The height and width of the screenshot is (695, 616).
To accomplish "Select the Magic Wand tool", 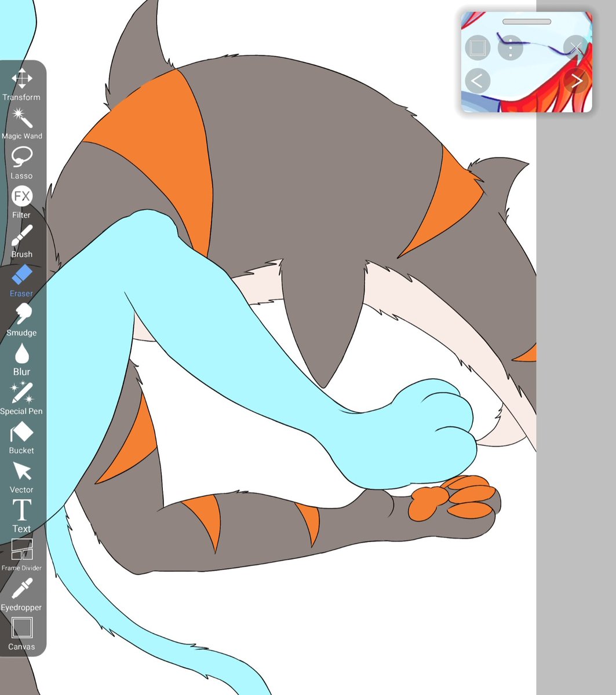I will [x=22, y=123].
